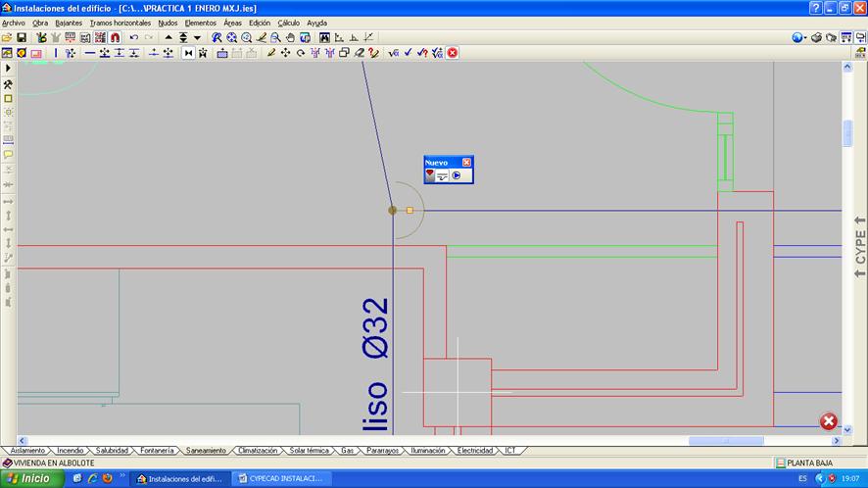Click the PLANTA BAJA status bar label

coord(809,463)
